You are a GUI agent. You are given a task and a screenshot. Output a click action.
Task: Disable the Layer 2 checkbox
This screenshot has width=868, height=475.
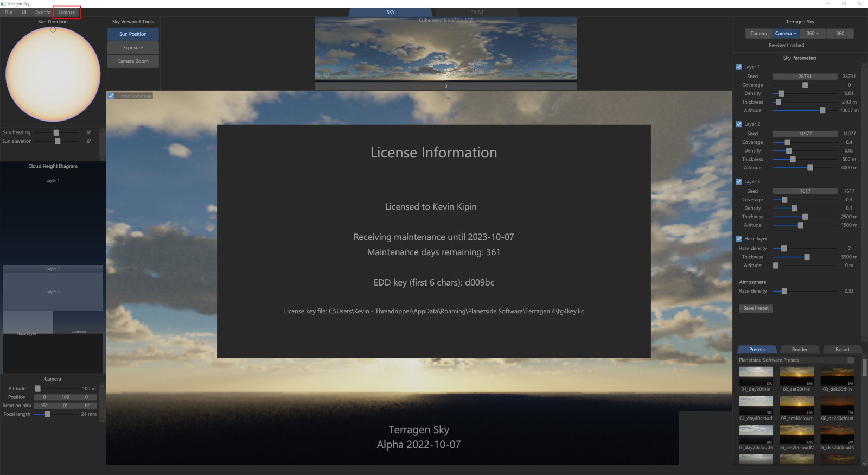(739, 124)
